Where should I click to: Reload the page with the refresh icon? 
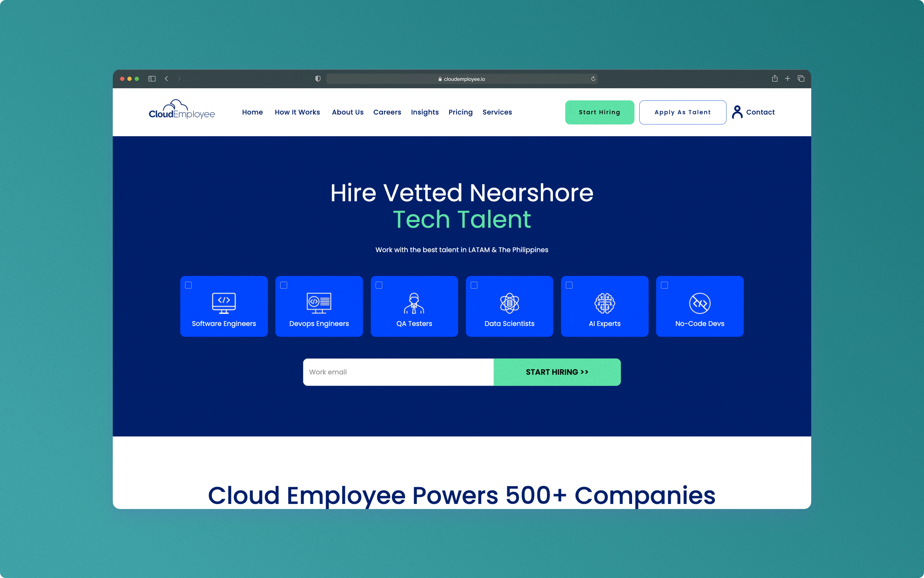click(x=593, y=79)
